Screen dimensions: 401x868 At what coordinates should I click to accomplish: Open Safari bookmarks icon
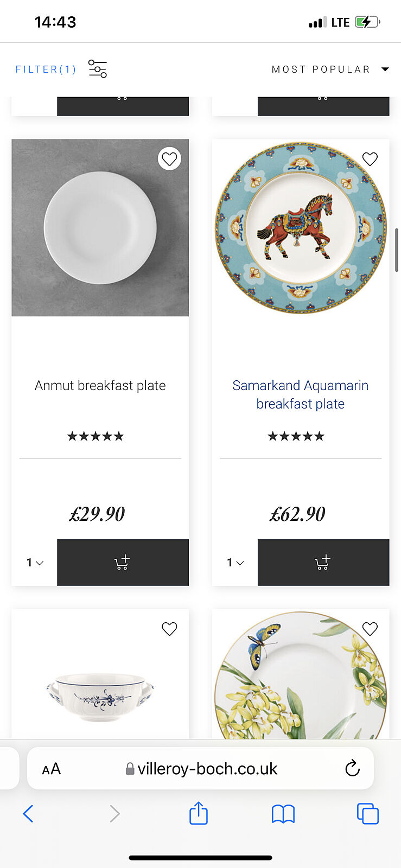click(283, 813)
